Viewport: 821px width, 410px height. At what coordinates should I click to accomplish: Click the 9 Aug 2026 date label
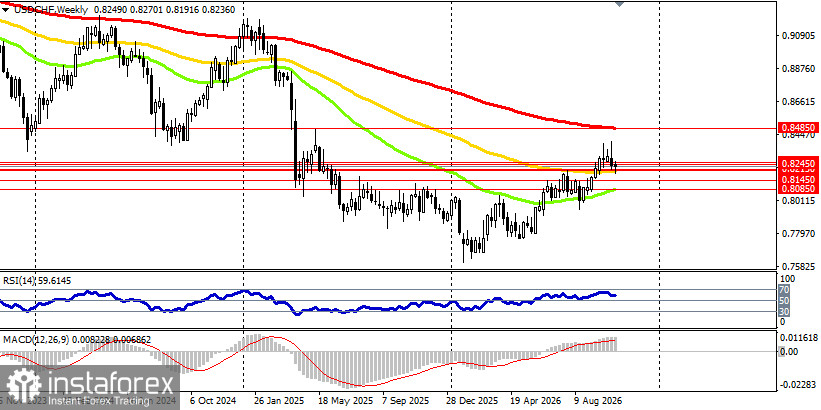point(598,401)
